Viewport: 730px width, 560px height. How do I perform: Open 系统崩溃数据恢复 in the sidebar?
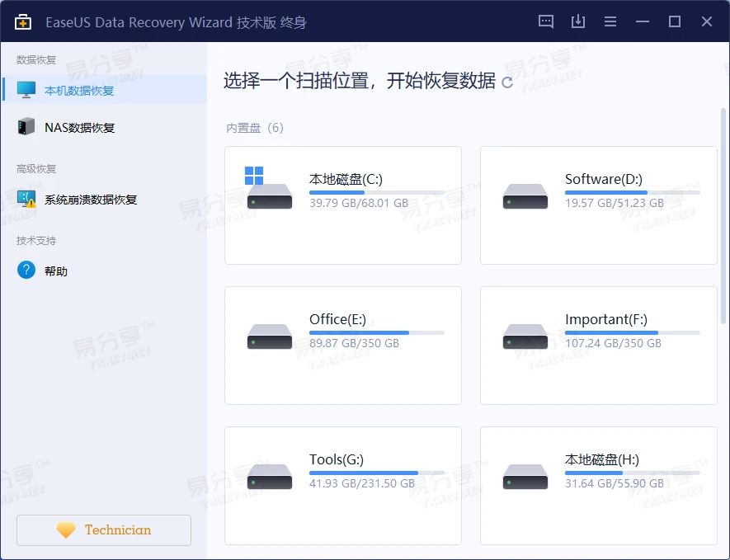pos(104,200)
